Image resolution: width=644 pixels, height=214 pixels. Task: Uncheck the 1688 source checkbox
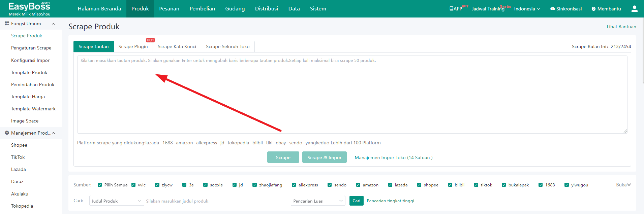(x=541, y=185)
